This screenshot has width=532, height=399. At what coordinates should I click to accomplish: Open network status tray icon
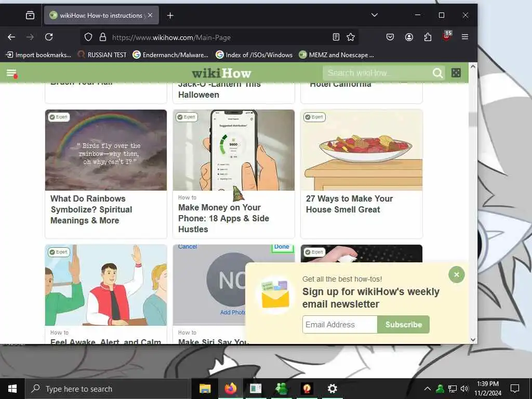tap(453, 389)
